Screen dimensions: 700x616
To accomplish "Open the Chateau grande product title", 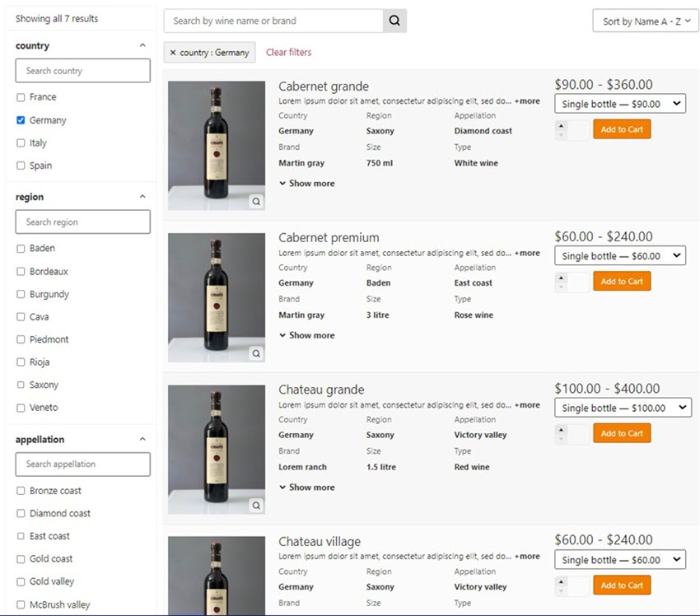I will coord(321,390).
